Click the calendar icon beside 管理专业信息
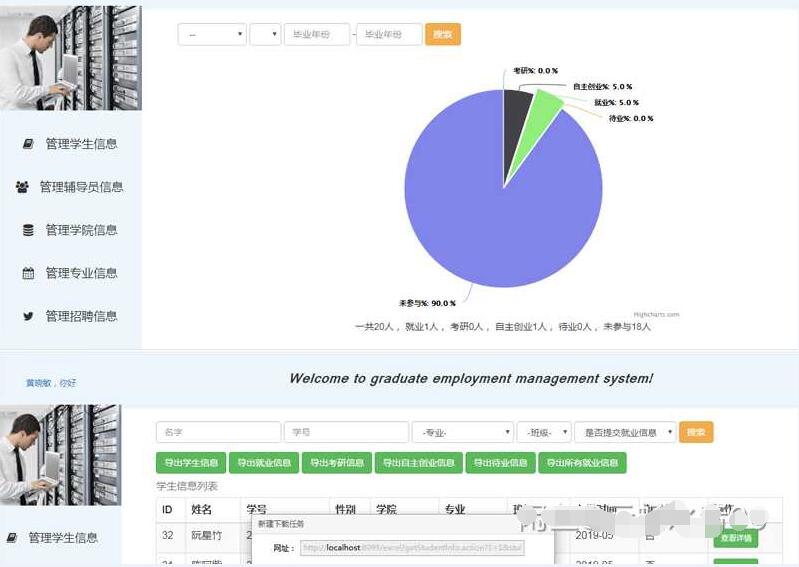 pyautogui.click(x=29, y=273)
